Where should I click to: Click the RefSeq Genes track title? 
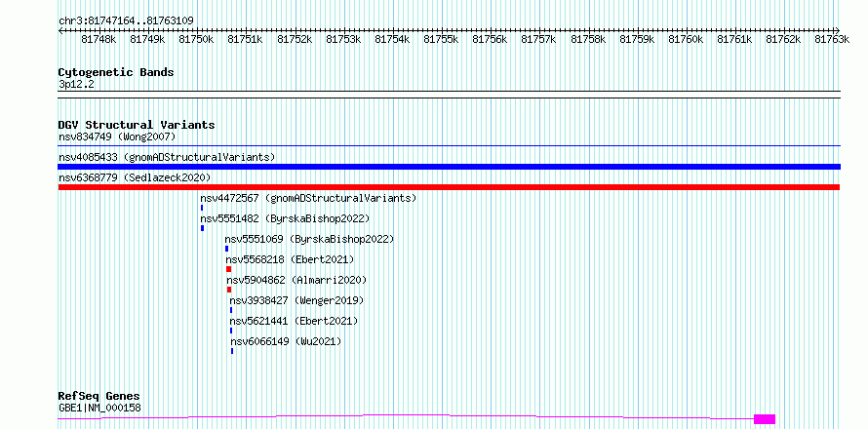coord(99,396)
